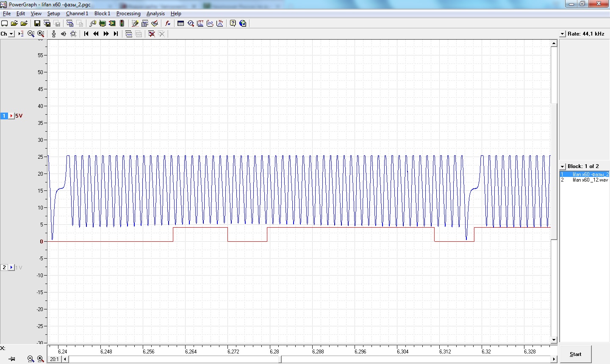Open the Analysis menu
This screenshot has width=610, height=364.
[155, 14]
